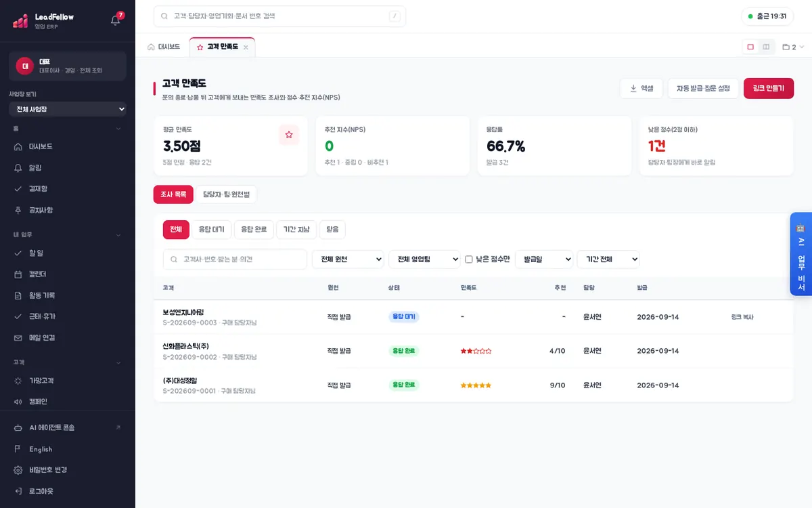Open the AI 업무 비서 side panel
Viewport: 812px width, 508px height.
pos(801,254)
